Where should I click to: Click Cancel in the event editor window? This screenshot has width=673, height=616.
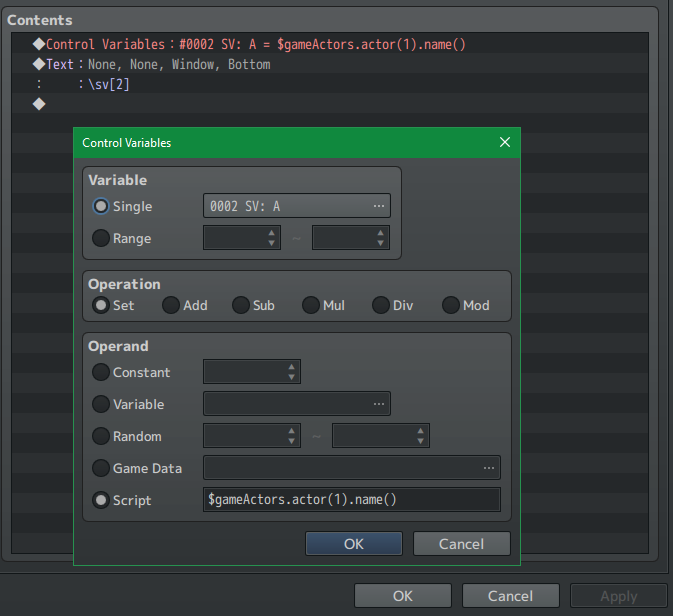click(510, 596)
